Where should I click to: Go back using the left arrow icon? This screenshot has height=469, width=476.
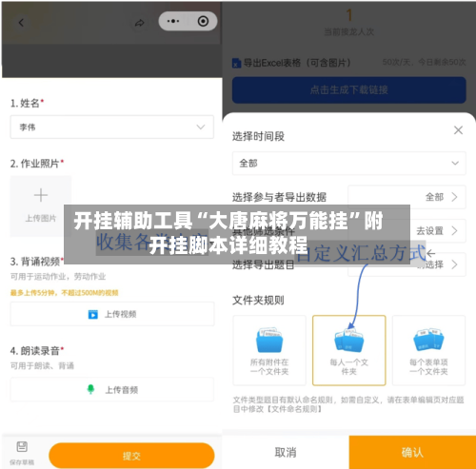tap(21, 23)
